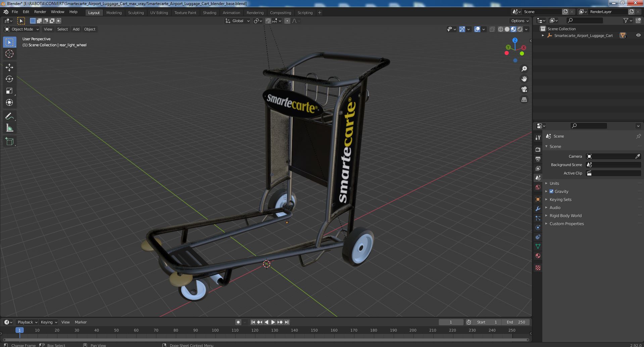Expand the Smartecarte_Airport_Luggage_Cart collection
This screenshot has height=347, width=644.
coord(543,36)
